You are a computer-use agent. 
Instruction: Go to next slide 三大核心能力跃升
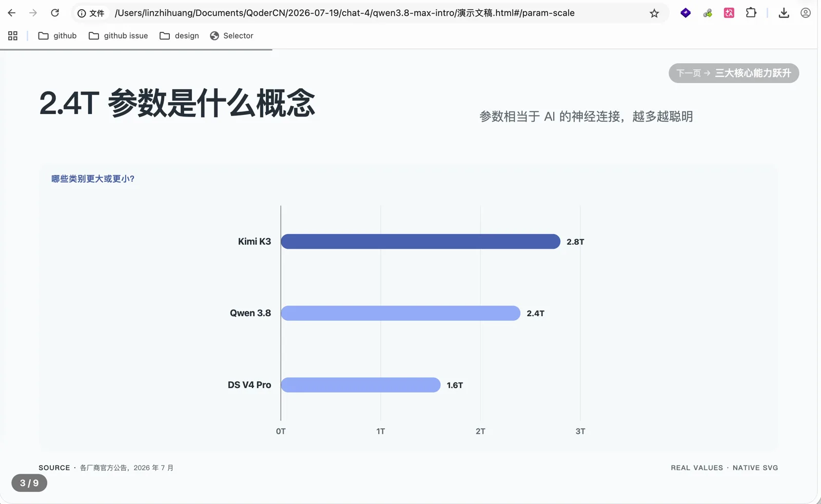(x=734, y=73)
